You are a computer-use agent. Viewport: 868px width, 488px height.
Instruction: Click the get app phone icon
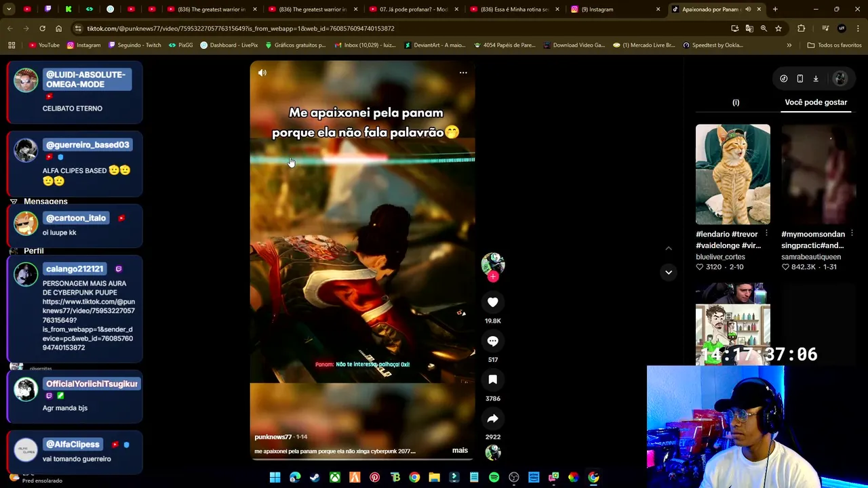tap(800, 79)
